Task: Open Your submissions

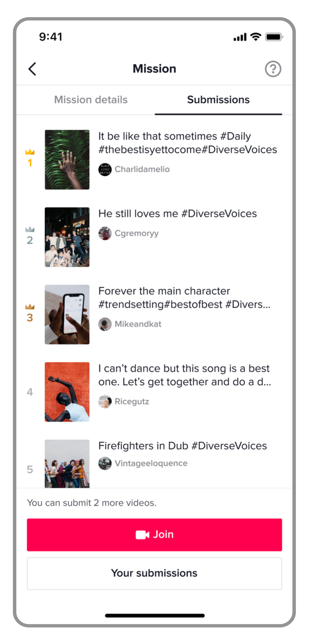Action: (x=154, y=573)
